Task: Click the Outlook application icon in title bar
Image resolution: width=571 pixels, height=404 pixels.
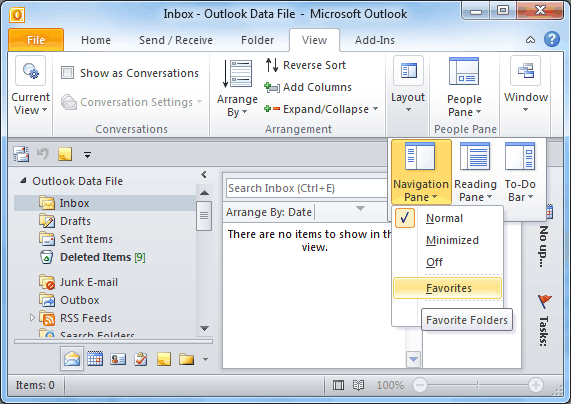Action: (x=17, y=15)
